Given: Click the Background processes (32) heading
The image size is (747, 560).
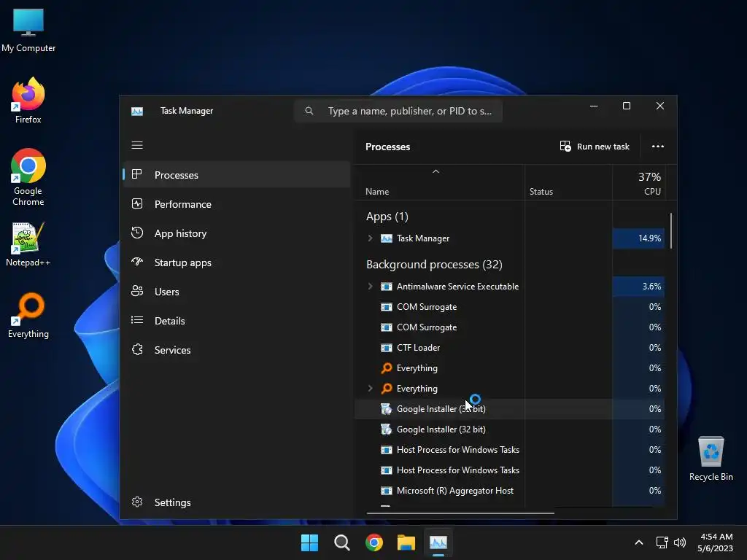Looking at the screenshot, I should 434,264.
